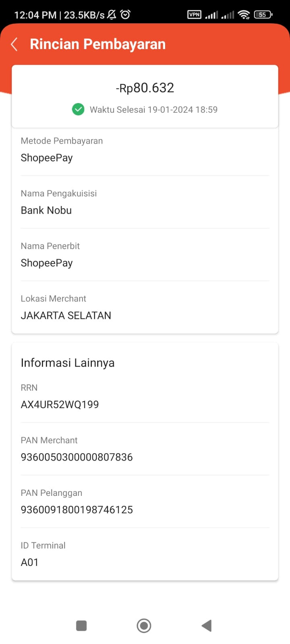Tap the Bank Nobu acquirer name
290x644 pixels.
(46, 210)
